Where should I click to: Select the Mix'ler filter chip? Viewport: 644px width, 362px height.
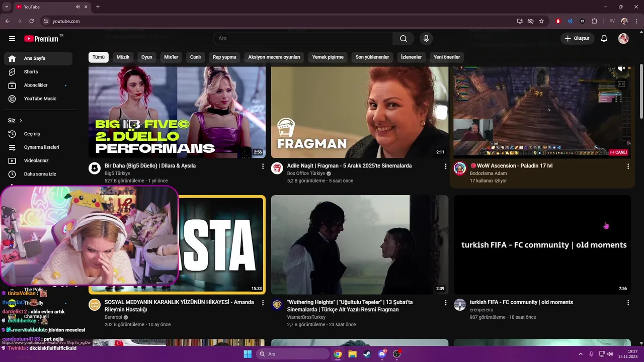click(171, 57)
